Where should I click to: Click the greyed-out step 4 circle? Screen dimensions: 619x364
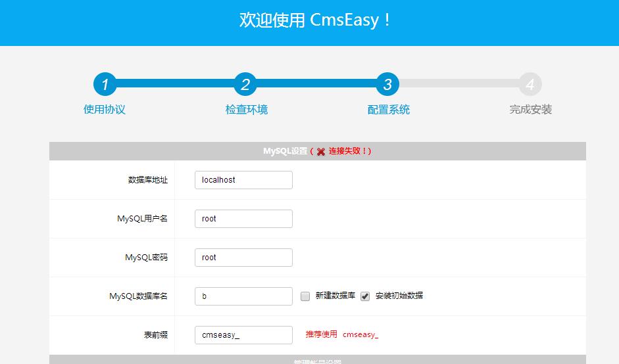click(530, 84)
